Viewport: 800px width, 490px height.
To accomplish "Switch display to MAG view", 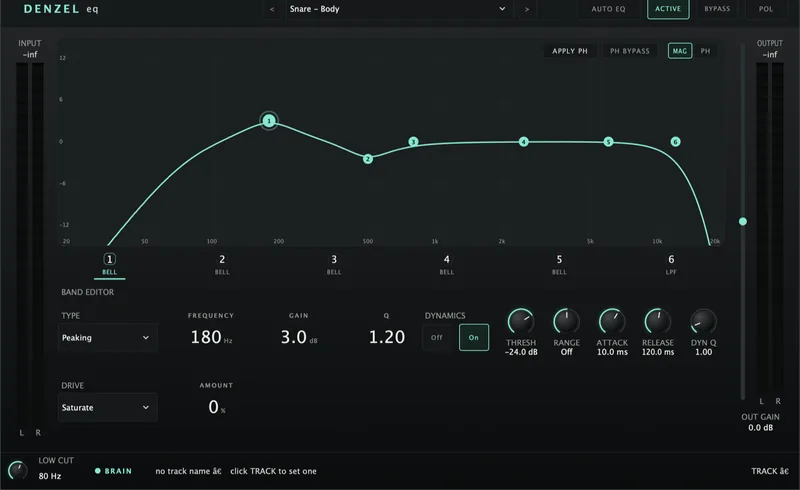I will 680,51.
